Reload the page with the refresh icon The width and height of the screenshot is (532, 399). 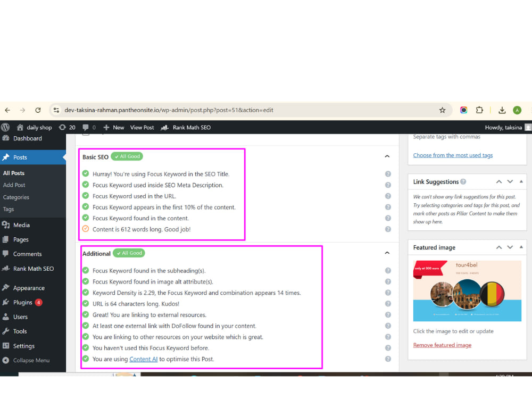click(x=38, y=110)
